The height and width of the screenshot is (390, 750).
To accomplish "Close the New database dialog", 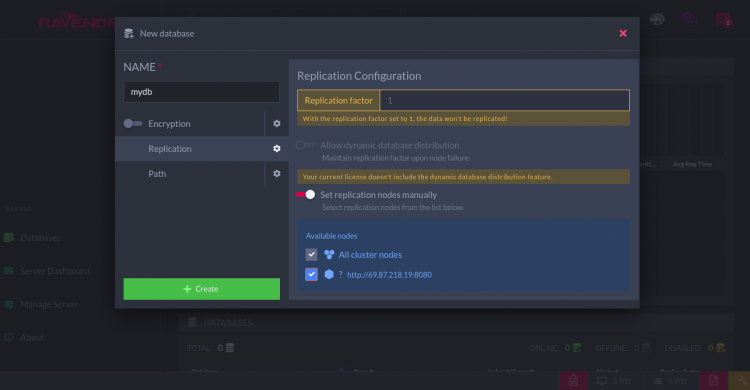I will [623, 33].
